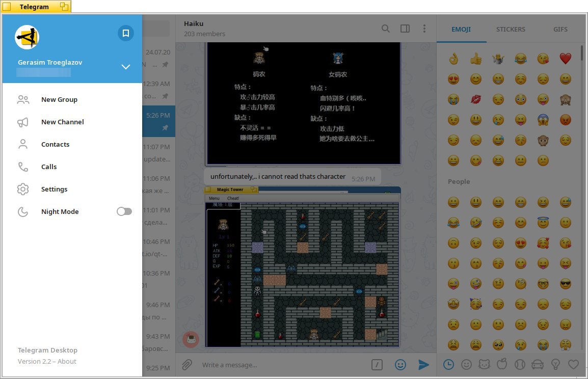The width and height of the screenshot is (588, 379).
Task: Open Calls from the menu
Action: pos(72,167)
